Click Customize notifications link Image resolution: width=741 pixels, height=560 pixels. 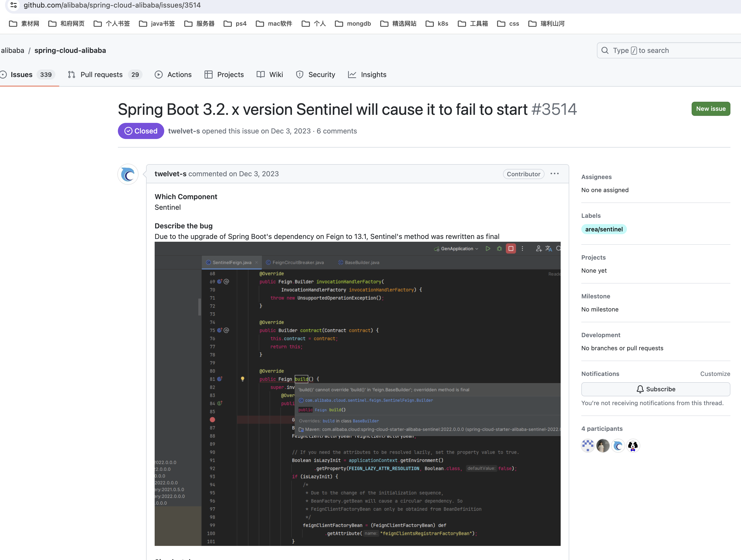pyautogui.click(x=715, y=373)
